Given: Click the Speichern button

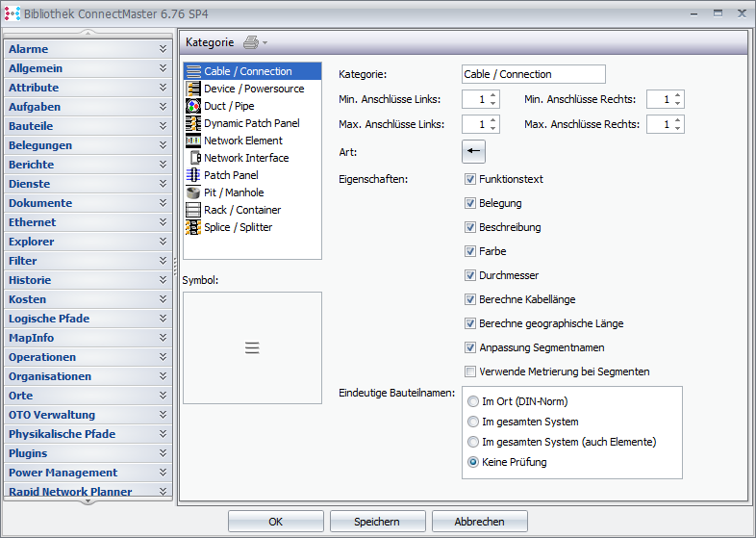Looking at the screenshot, I should point(377,522).
